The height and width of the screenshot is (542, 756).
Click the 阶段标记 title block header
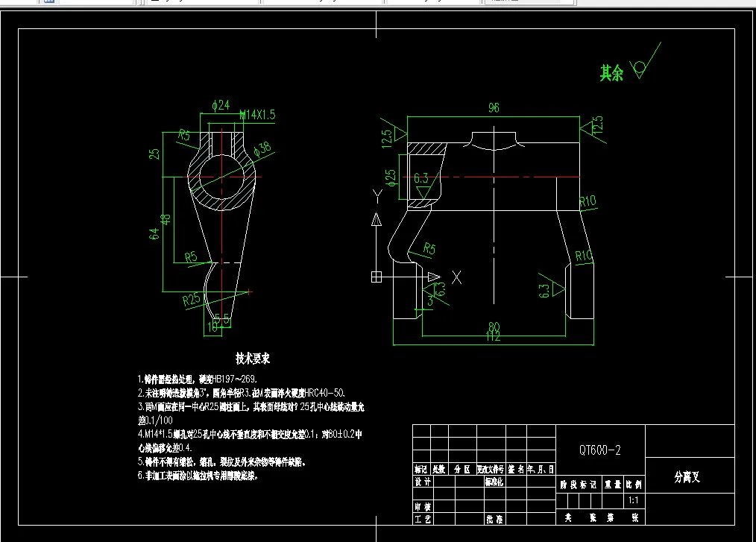[x=578, y=485]
